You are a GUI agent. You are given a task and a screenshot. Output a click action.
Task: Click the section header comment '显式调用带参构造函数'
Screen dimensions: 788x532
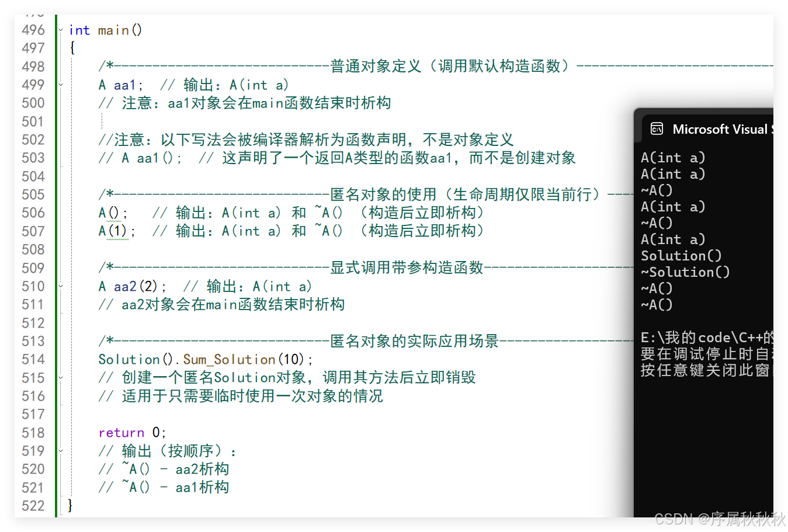[407, 267]
